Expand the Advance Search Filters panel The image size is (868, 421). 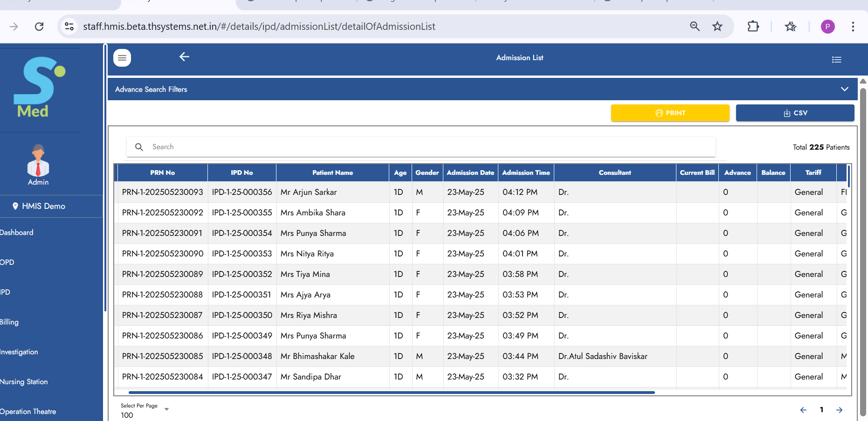point(844,89)
